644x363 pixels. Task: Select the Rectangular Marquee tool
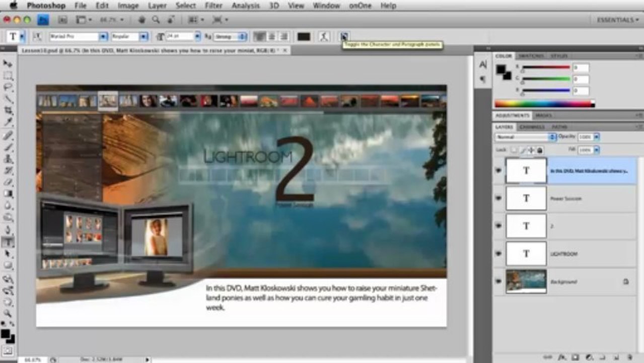coord(8,76)
